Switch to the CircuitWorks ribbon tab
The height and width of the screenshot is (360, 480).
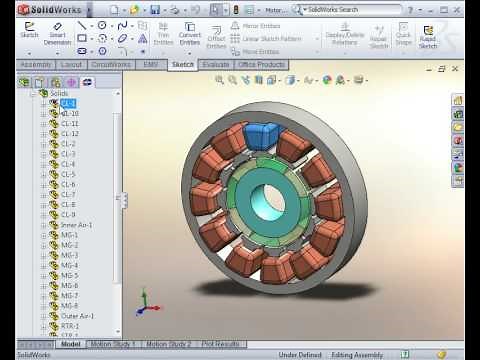(x=111, y=64)
